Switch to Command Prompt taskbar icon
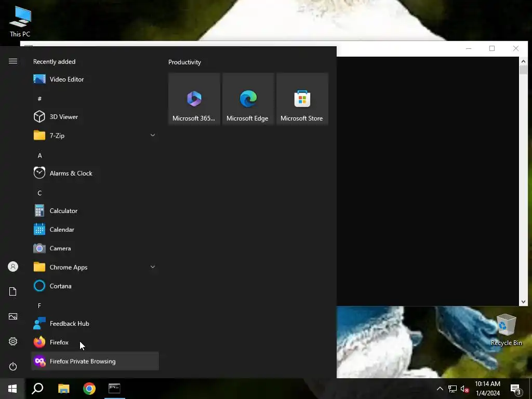Screen dimensions: 532x399 [x=114, y=389]
